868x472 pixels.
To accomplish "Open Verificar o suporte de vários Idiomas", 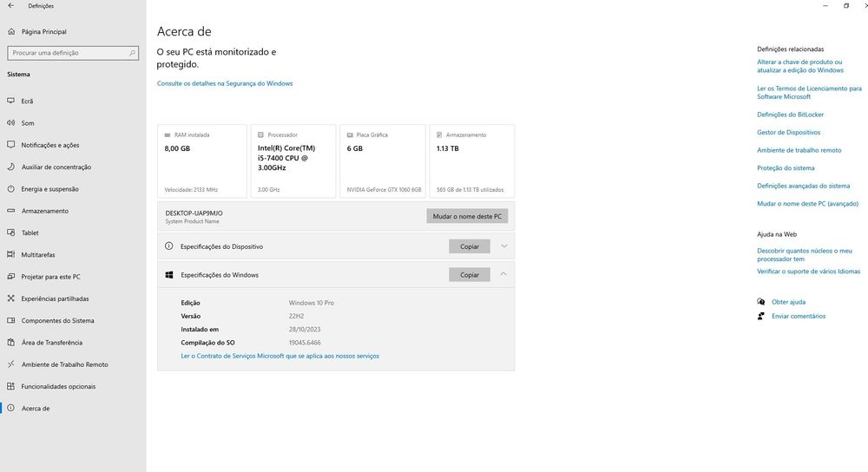I will tap(809, 271).
